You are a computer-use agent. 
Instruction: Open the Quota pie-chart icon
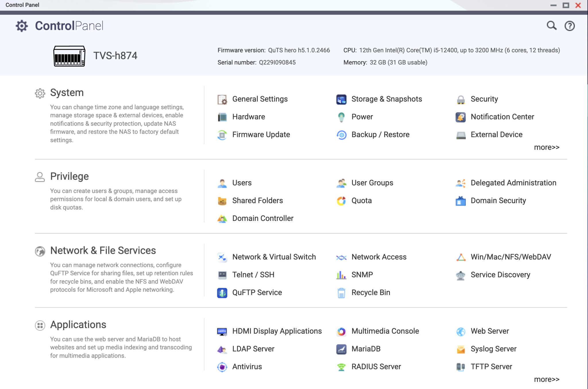point(341,201)
